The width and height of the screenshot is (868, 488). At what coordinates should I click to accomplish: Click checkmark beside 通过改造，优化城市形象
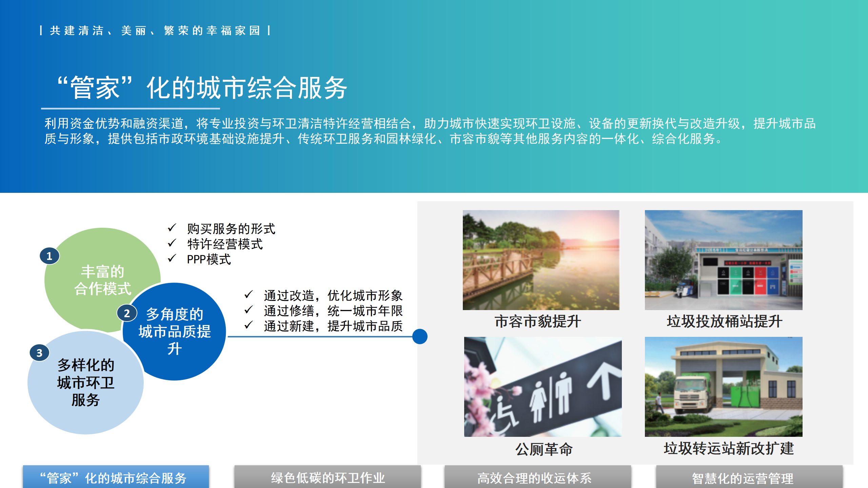click(249, 294)
